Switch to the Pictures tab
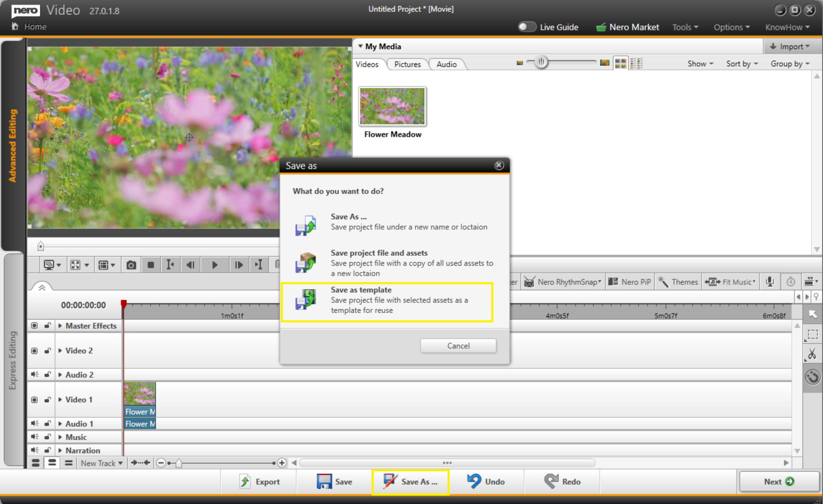 407,64
